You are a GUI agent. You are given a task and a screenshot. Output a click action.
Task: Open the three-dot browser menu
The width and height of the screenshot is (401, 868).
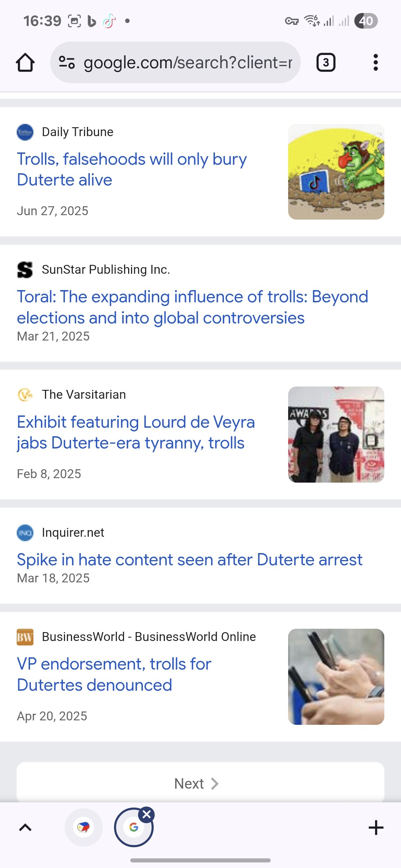(x=375, y=62)
